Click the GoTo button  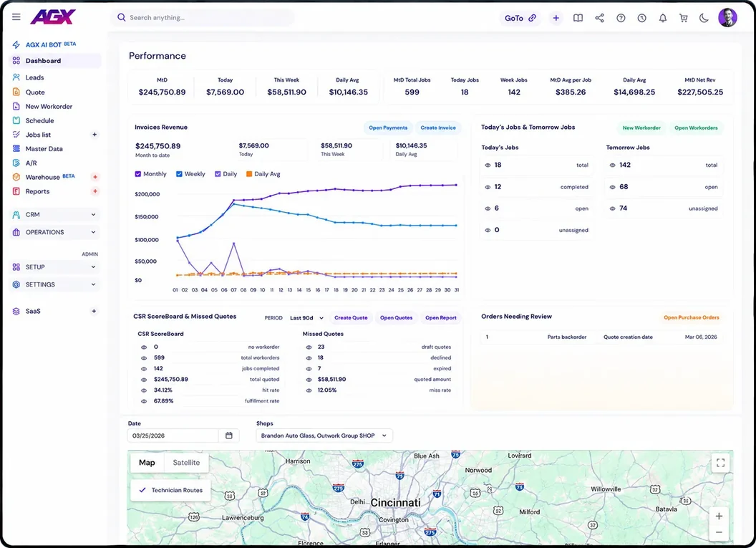tap(520, 18)
